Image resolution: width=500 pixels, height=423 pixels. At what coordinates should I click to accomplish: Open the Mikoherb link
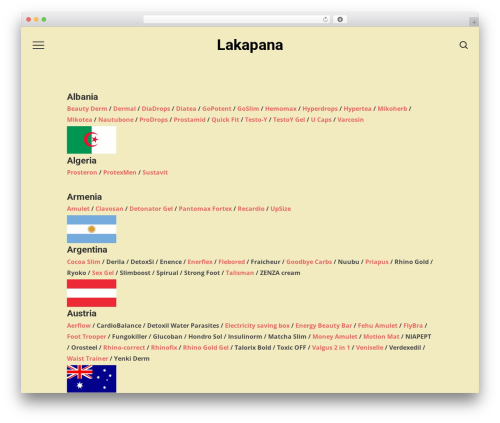[392, 109]
